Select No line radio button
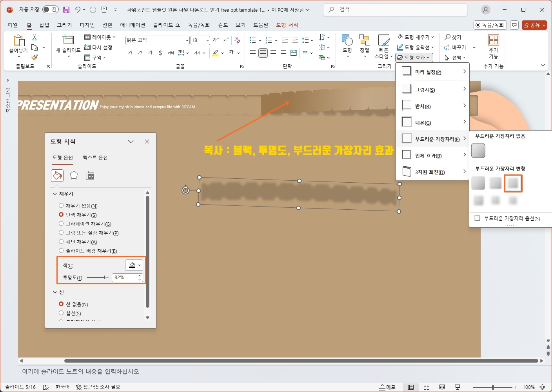 coord(61,304)
